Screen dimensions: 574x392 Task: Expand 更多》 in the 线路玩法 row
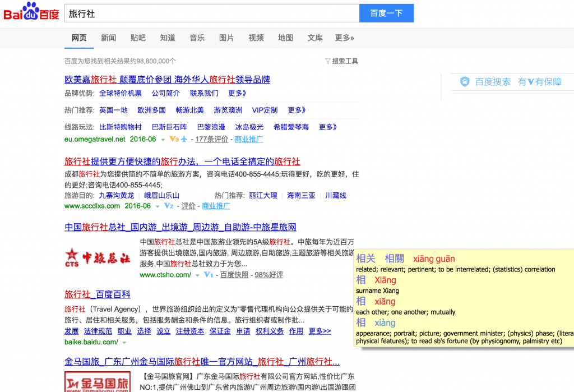click(327, 127)
